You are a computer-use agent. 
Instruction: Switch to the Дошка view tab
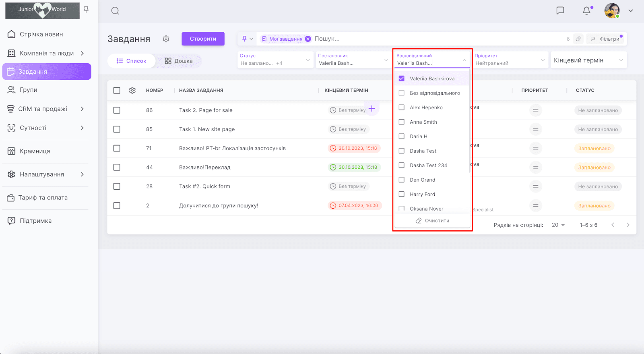tap(179, 61)
